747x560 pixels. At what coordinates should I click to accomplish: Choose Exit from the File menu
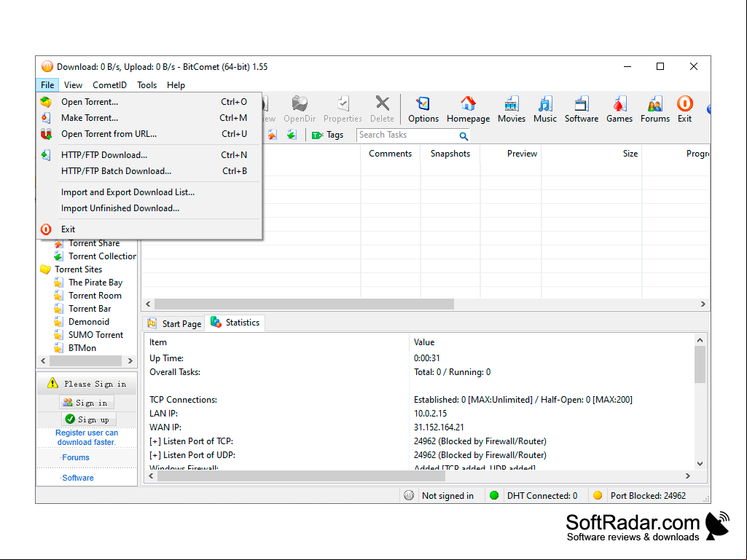(149, 229)
